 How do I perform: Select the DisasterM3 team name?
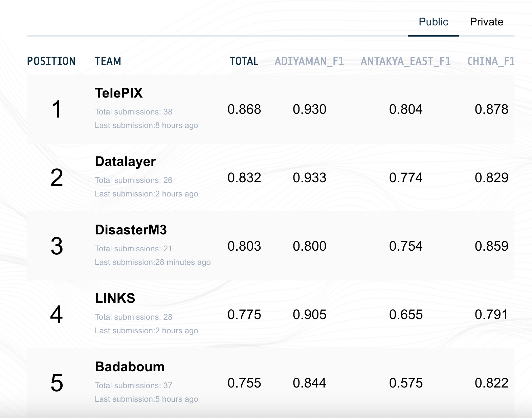click(x=131, y=230)
